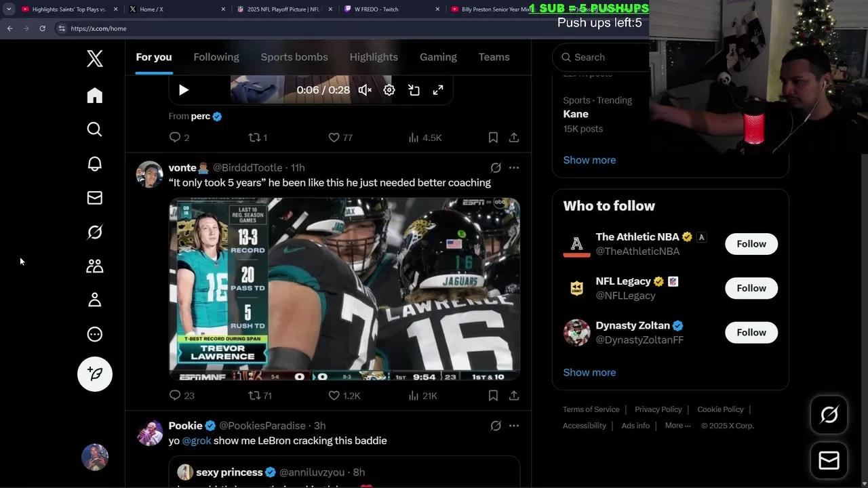868x488 pixels.
Task: Click Show more under trending topics
Action: coord(589,160)
